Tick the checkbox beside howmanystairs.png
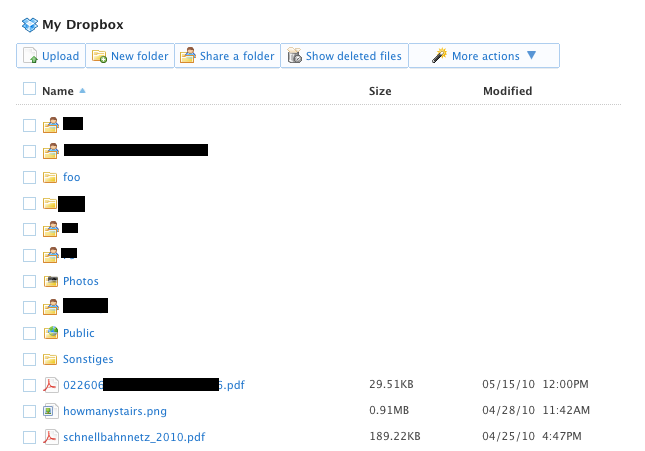Screen dimensions: 645x451 [x=29, y=412]
